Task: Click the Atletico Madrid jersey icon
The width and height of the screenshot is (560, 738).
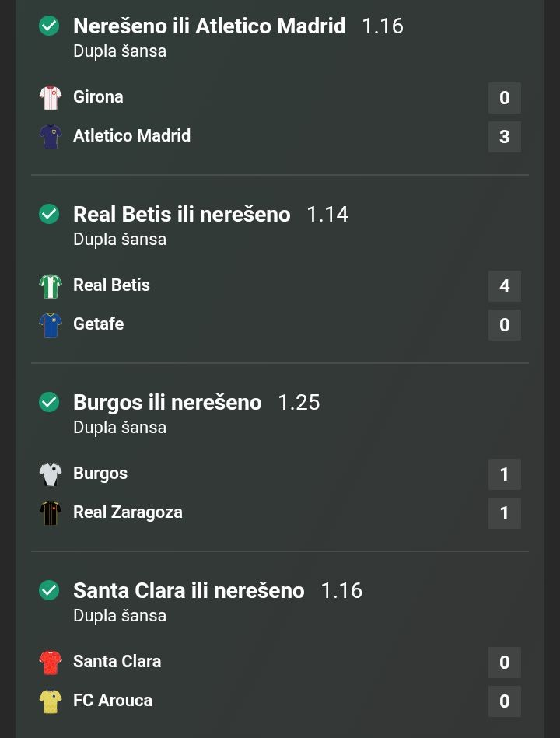Action: coord(51,137)
